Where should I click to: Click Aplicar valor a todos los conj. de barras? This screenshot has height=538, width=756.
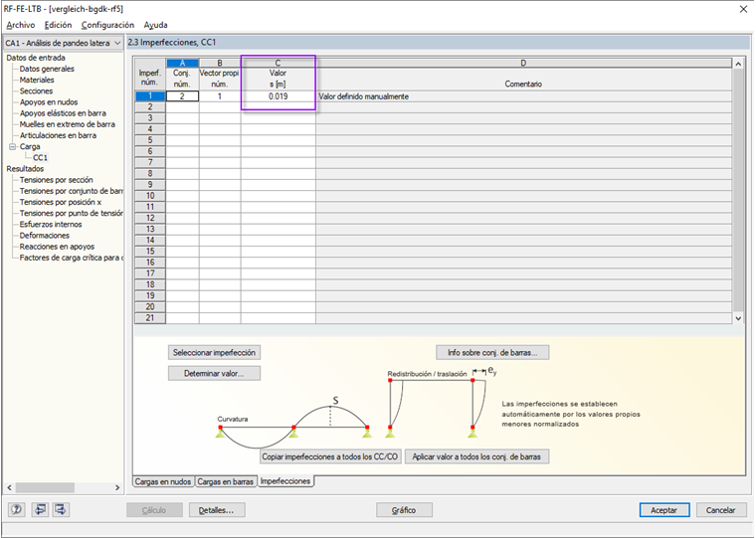476,456
